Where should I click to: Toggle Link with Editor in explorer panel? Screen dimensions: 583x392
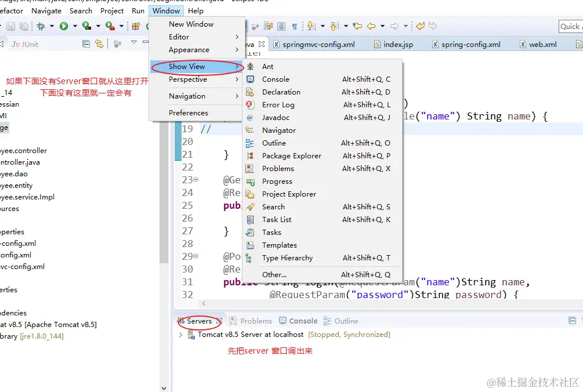pos(99,44)
